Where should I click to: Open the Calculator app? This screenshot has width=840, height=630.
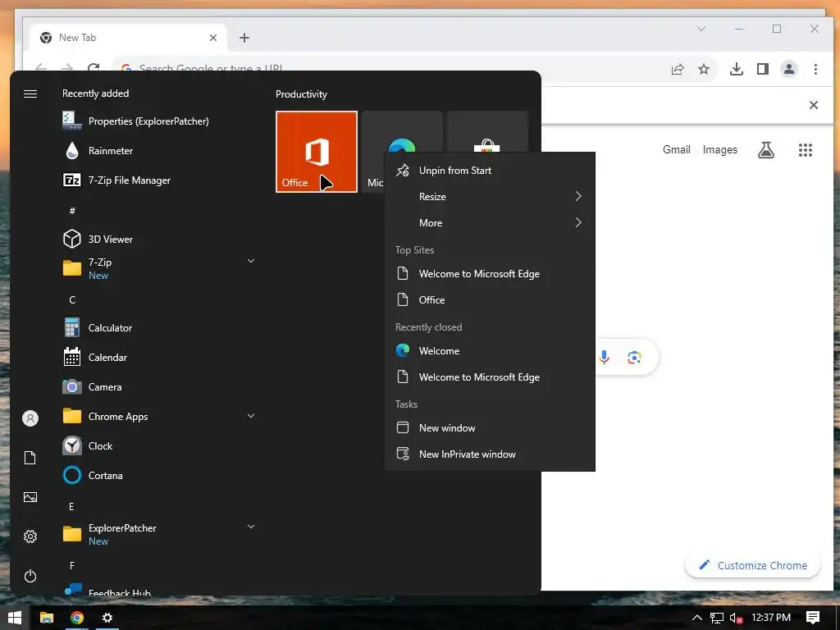point(98,327)
